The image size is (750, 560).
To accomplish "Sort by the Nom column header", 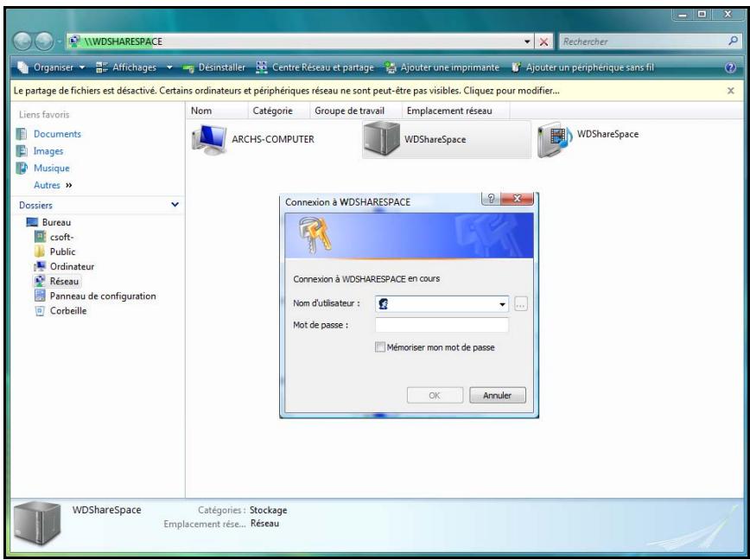I will pyautogui.click(x=217, y=111).
